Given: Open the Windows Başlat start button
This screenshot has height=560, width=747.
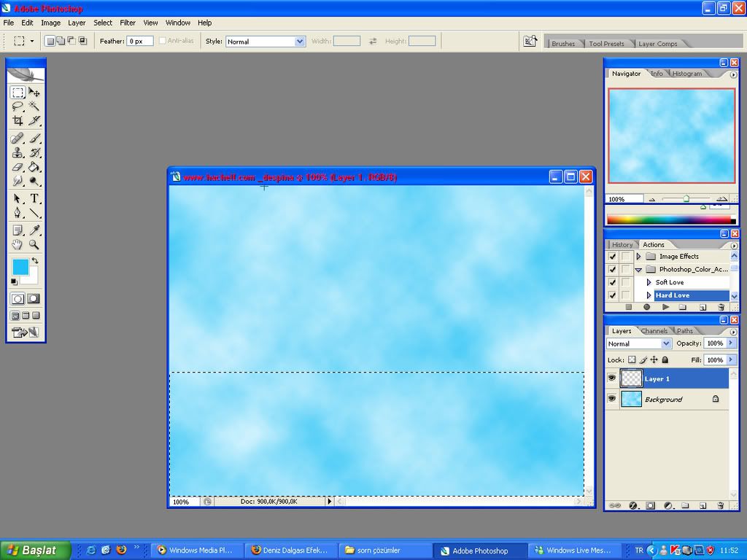Looking at the screenshot, I should click(34, 550).
